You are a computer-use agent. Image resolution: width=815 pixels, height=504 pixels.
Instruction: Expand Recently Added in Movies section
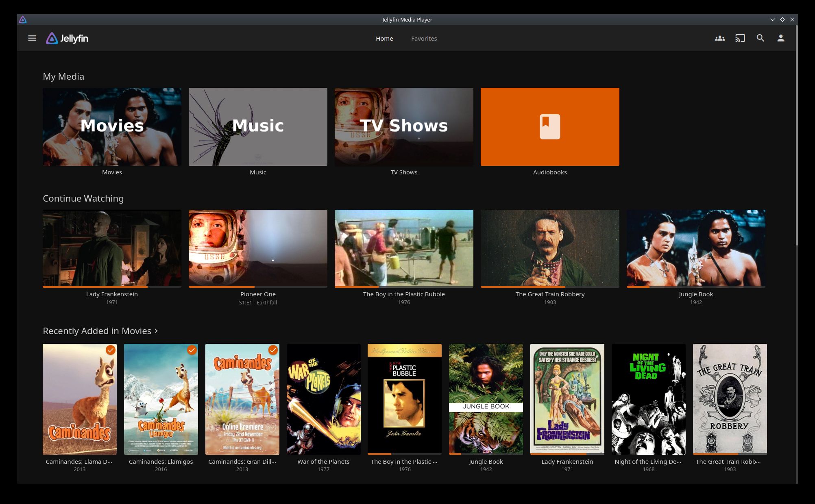(x=100, y=331)
